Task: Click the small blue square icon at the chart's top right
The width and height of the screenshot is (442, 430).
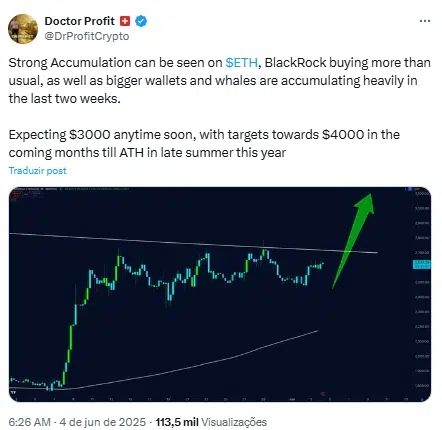Action: (x=410, y=189)
